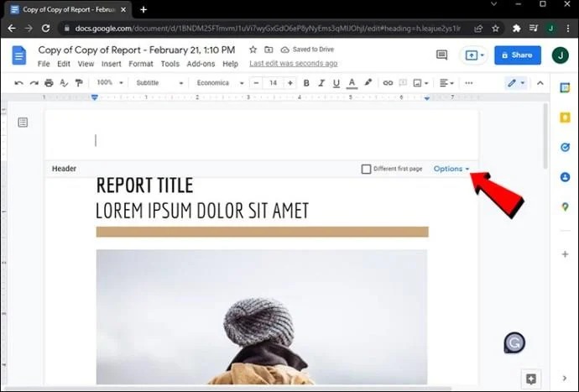Open the Format menu
Image resolution: width=579 pixels, height=392 pixels.
141,64
